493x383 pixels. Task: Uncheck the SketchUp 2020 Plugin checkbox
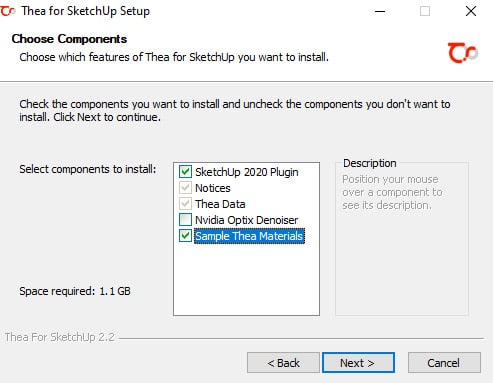click(x=185, y=172)
